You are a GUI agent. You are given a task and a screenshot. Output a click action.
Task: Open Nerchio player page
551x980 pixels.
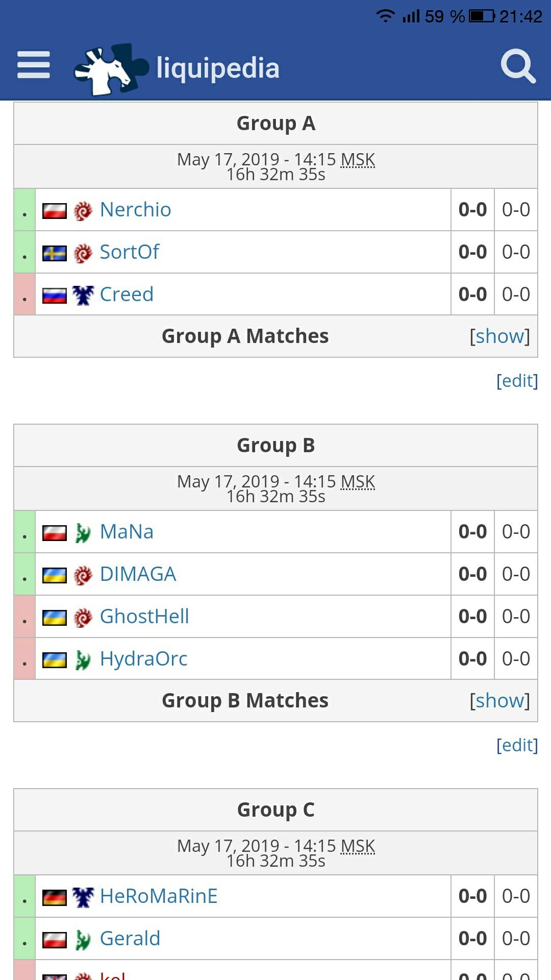click(135, 210)
